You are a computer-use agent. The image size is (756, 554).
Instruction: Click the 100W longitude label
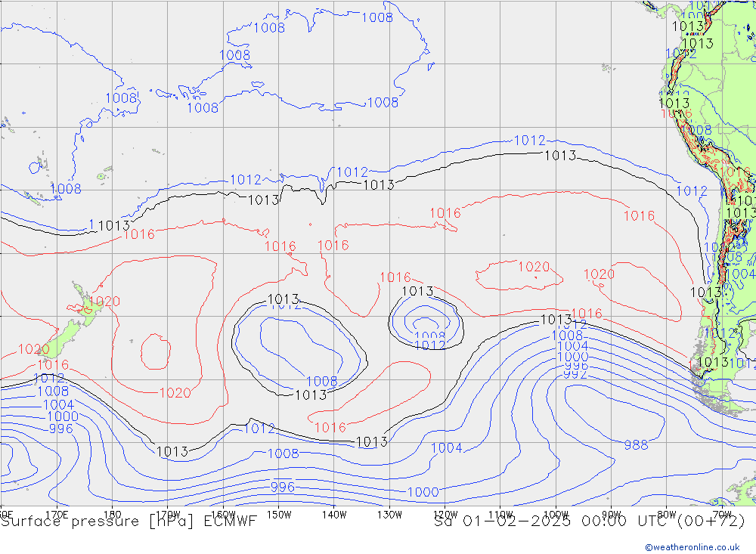coord(556,514)
